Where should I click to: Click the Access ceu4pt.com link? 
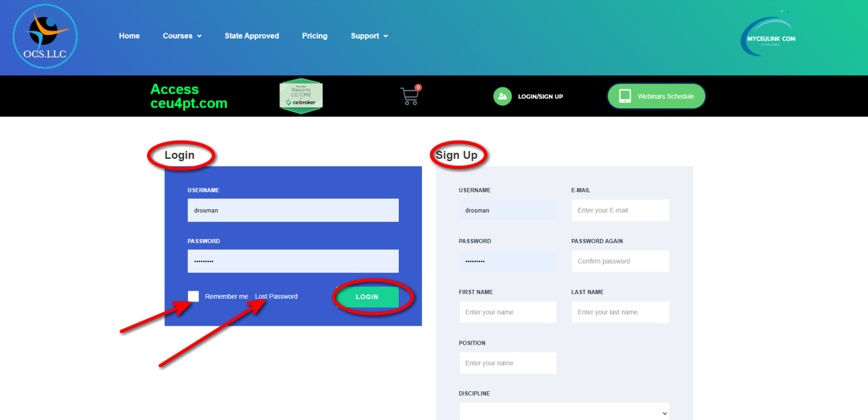(189, 96)
